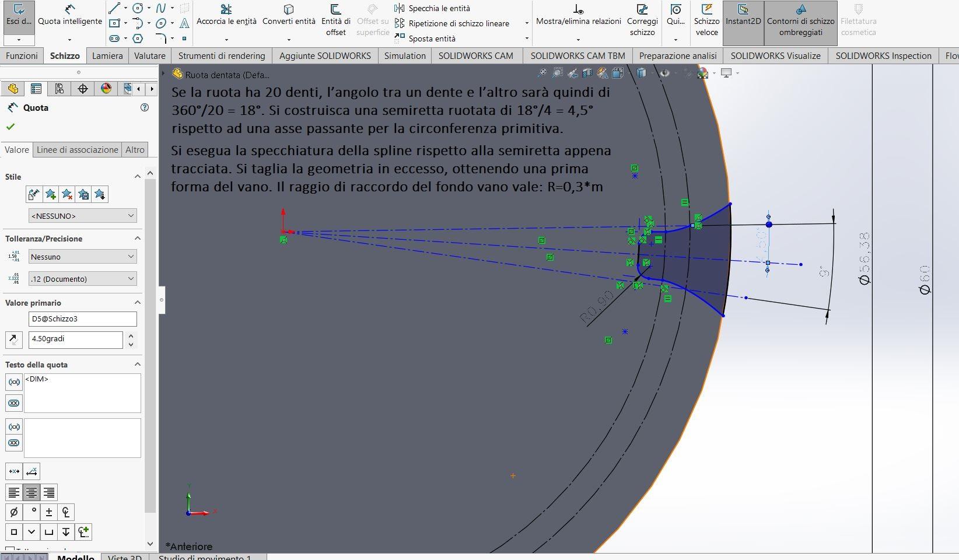This screenshot has width=959, height=560.
Task: Select the Circle sketch tool
Action: (x=137, y=8)
